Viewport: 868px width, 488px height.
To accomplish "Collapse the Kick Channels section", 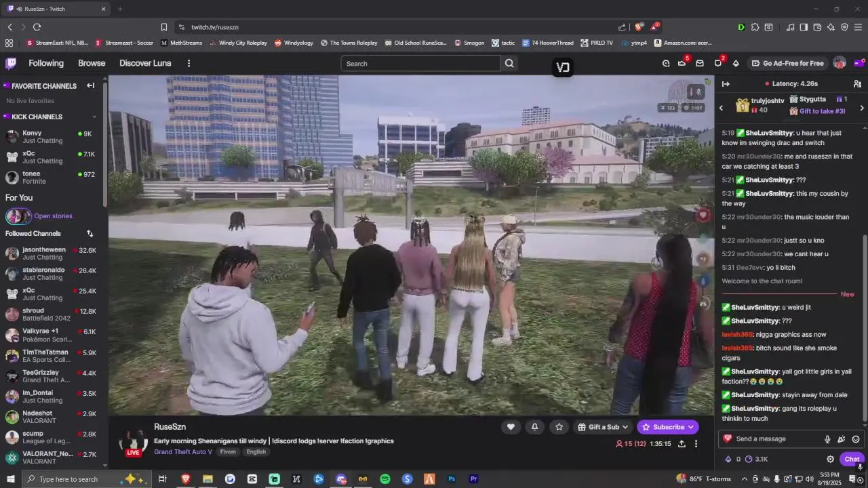I will pos(94,117).
